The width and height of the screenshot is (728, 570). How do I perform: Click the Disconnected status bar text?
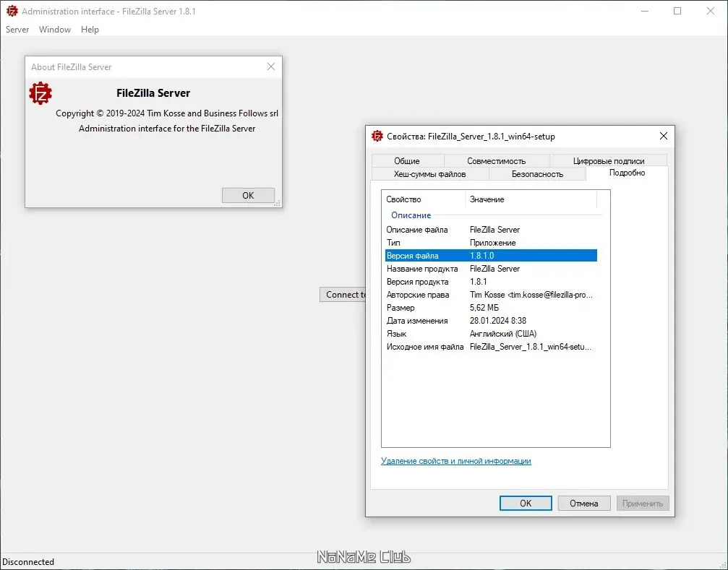(28, 561)
